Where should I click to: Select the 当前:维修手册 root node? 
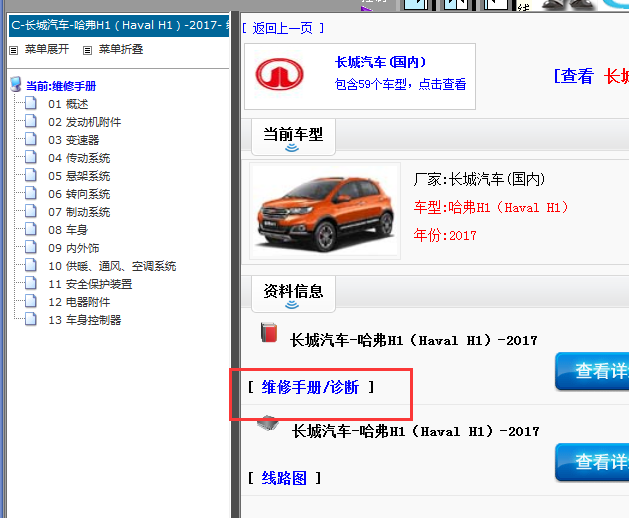click(61, 86)
